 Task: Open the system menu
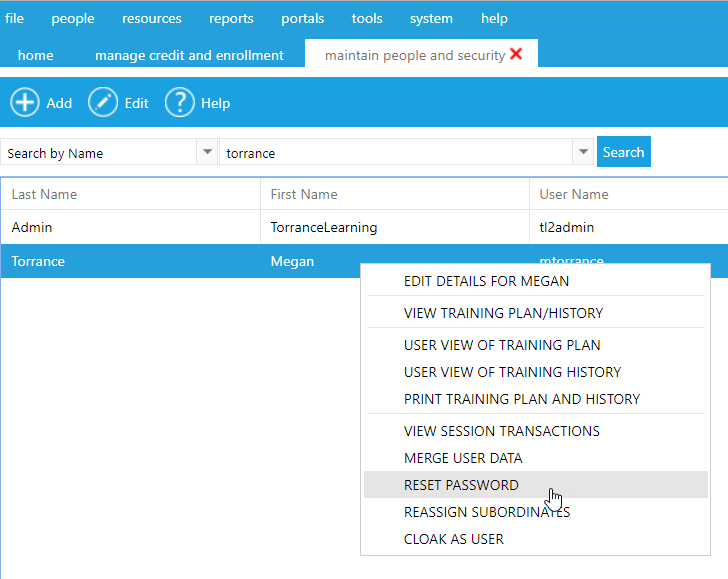(x=431, y=18)
